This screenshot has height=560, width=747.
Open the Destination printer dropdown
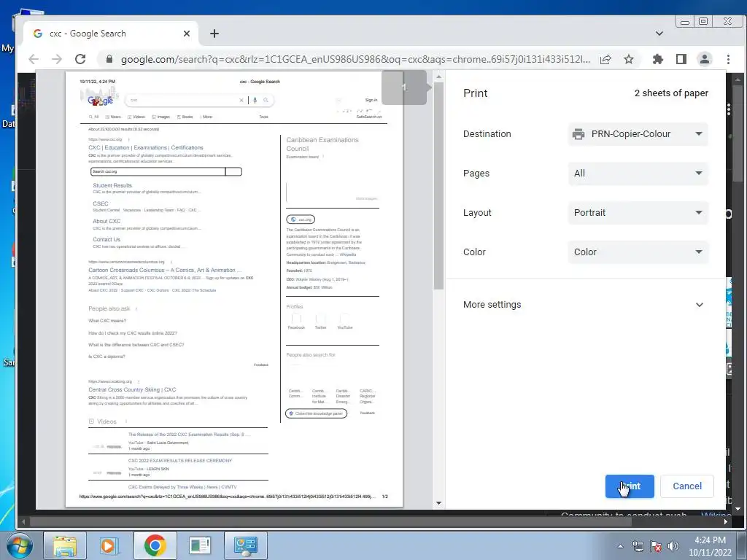pos(638,134)
